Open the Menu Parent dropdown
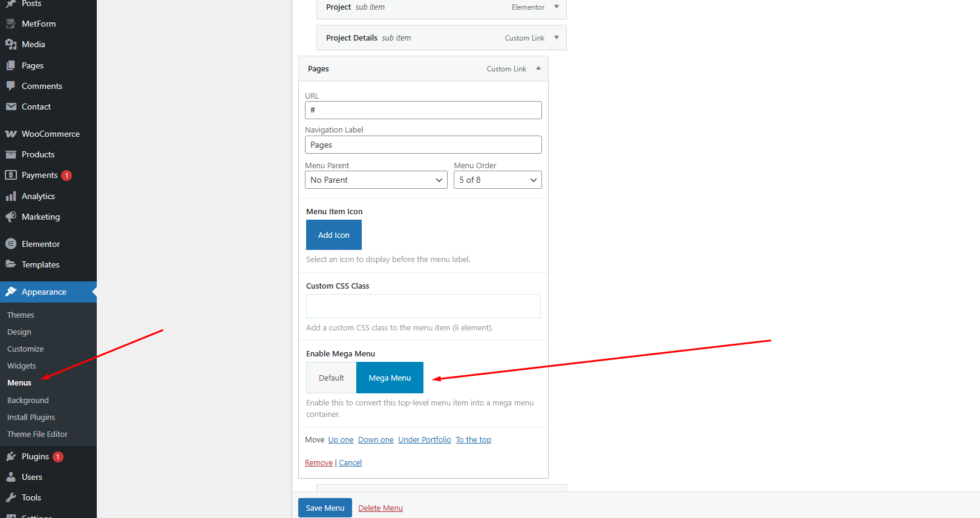The image size is (980, 518). click(376, 180)
